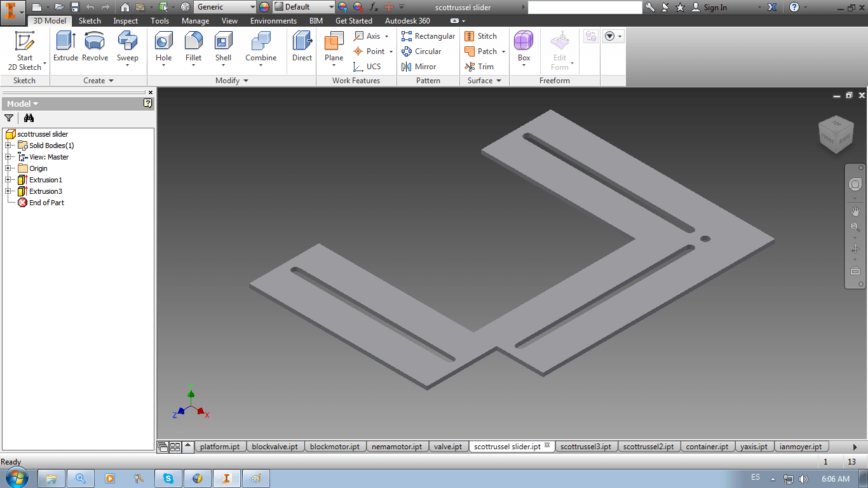Open the container.ipt document tab
868x488 pixels.
pyautogui.click(x=707, y=447)
